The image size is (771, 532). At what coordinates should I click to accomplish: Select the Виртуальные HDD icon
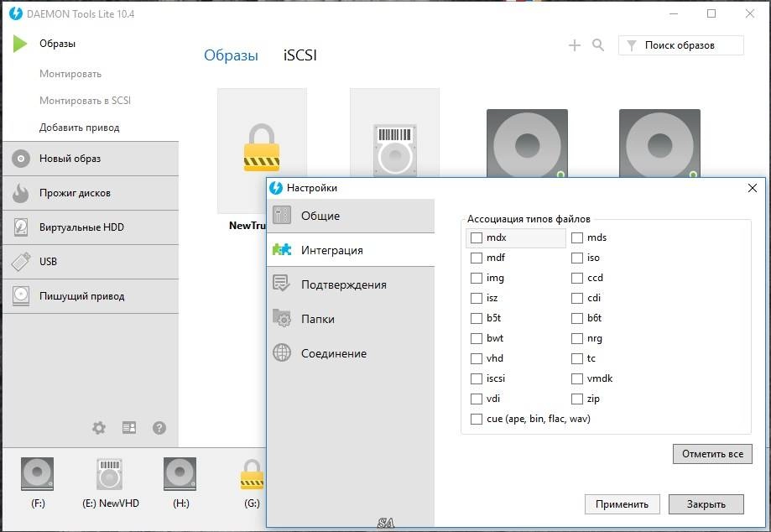point(21,227)
